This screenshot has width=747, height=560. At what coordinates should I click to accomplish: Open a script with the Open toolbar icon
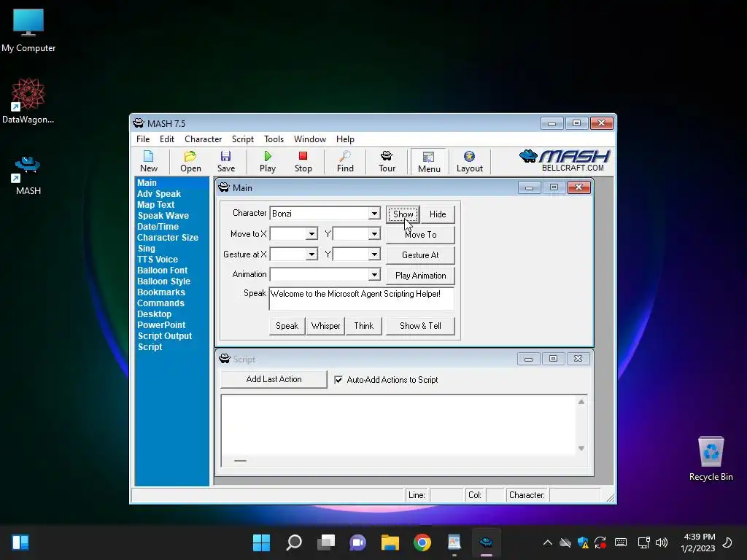tap(190, 161)
